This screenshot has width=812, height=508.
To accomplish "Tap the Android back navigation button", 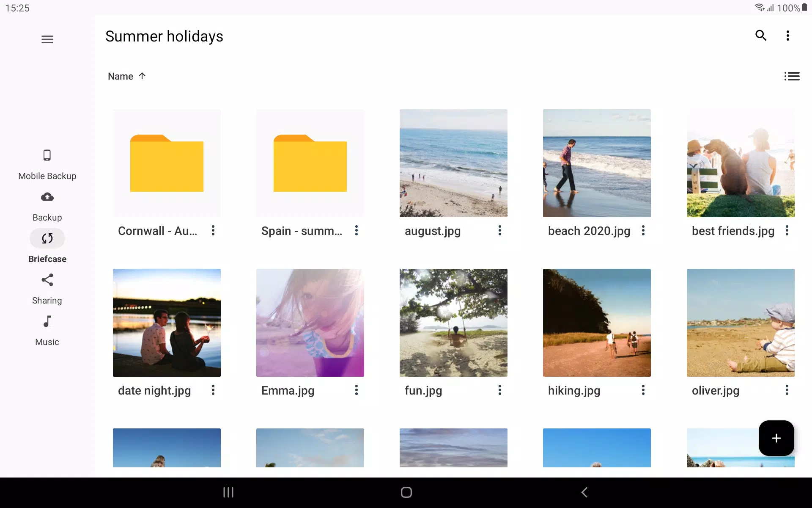I will [x=584, y=492].
